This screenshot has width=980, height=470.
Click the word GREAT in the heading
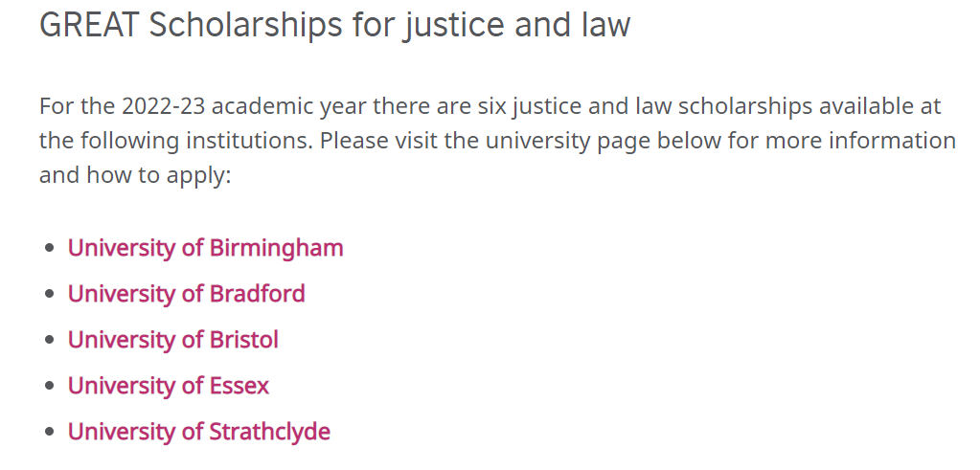[x=89, y=24]
